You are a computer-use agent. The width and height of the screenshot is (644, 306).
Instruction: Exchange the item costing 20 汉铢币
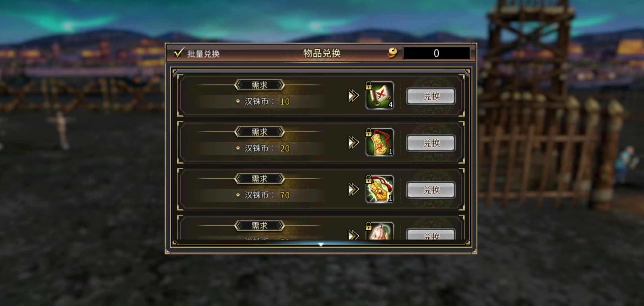point(431,143)
